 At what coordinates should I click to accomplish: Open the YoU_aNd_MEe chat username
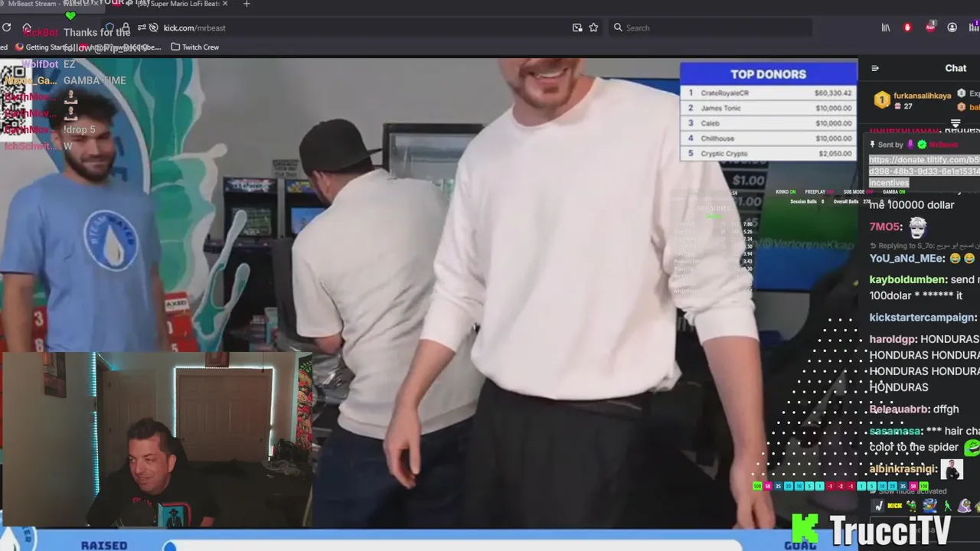906,258
